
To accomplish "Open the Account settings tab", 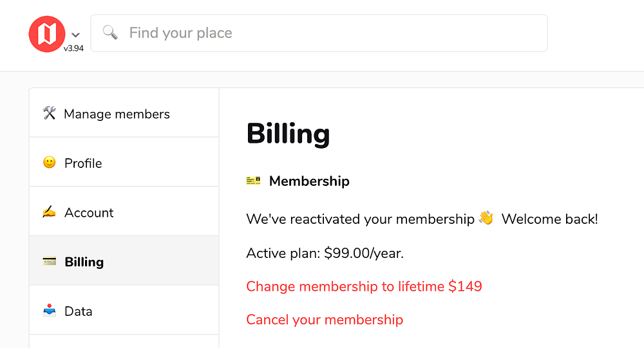I will (x=89, y=213).
